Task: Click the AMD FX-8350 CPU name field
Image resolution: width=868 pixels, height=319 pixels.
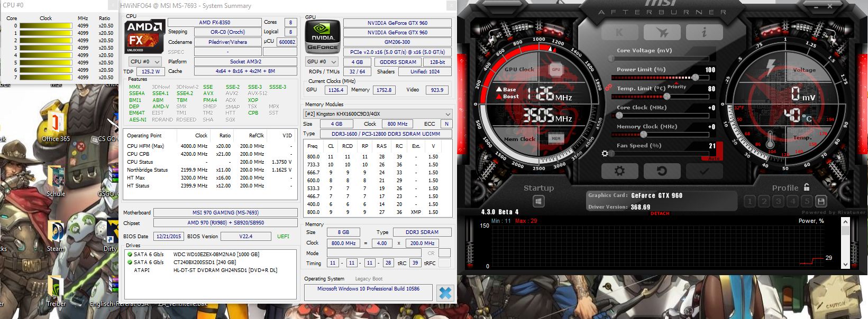Action: tap(214, 23)
